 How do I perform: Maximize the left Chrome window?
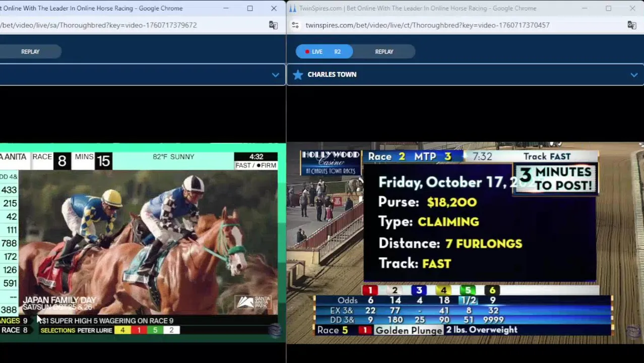[250, 8]
